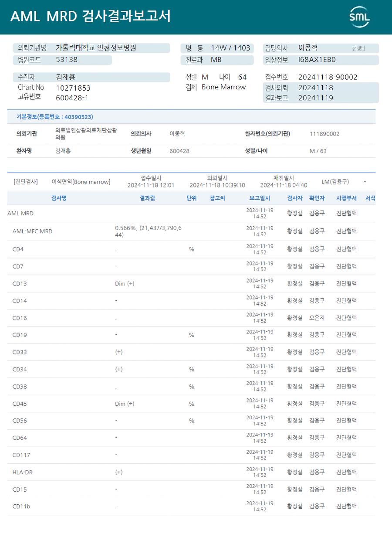
Task: Select HLA-DR result '(+)'
Action: (x=119, y=472)
